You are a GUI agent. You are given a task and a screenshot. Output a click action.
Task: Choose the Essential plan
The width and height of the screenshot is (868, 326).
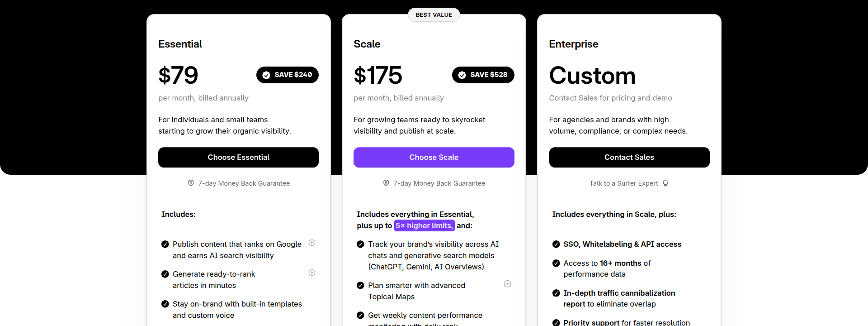coord(238,157)
